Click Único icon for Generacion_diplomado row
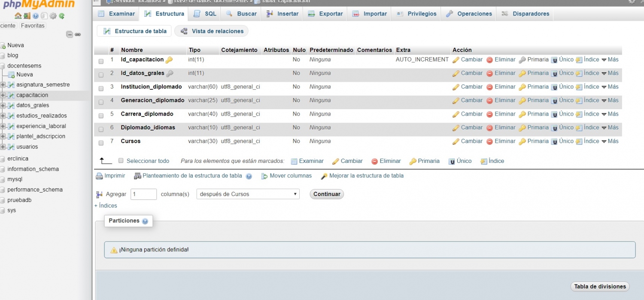Viewport: 644px width, 300px height. pyautogui.click(x=554, y=101)
